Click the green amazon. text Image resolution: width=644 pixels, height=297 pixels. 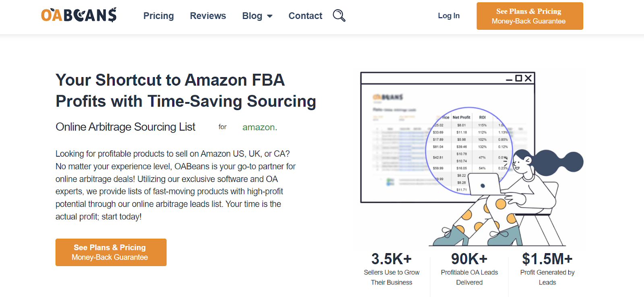[260, 127]
